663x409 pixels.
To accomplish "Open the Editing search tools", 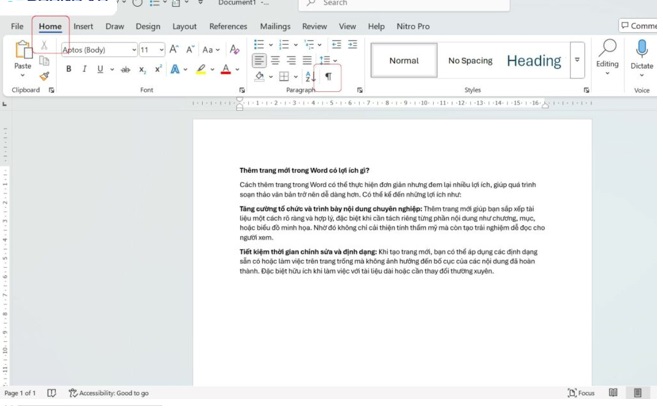I will (x=607, y=57).
